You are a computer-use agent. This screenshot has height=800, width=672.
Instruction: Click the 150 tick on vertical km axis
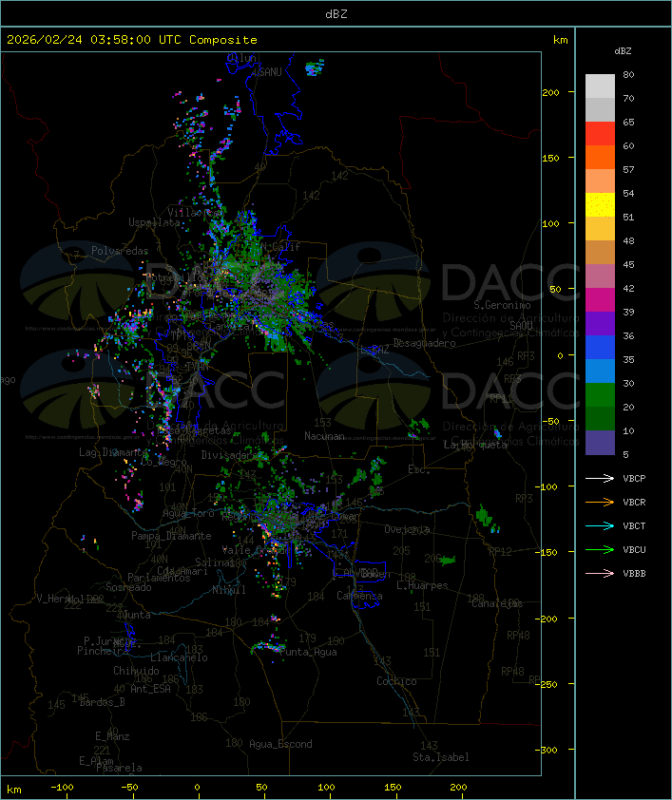550,158
